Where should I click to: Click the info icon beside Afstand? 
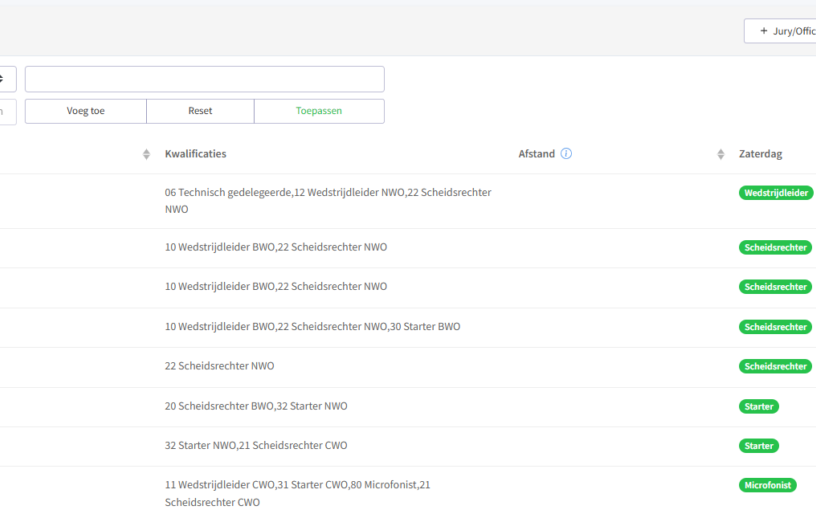click(566, 154)
